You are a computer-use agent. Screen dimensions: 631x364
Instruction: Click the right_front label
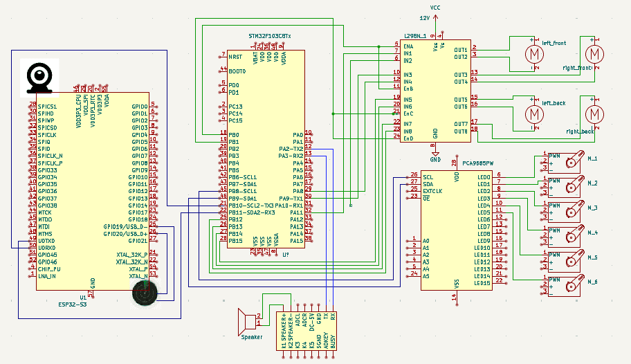tap(577, 68)
